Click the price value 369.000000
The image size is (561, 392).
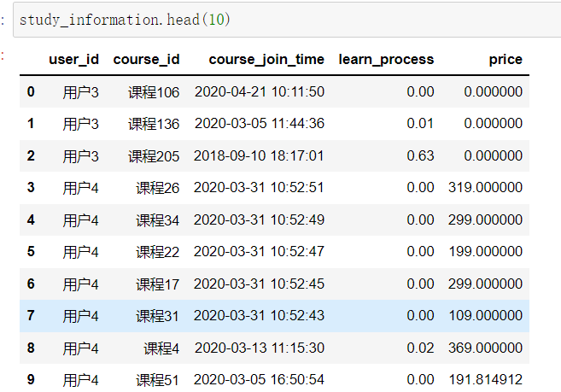486,348
